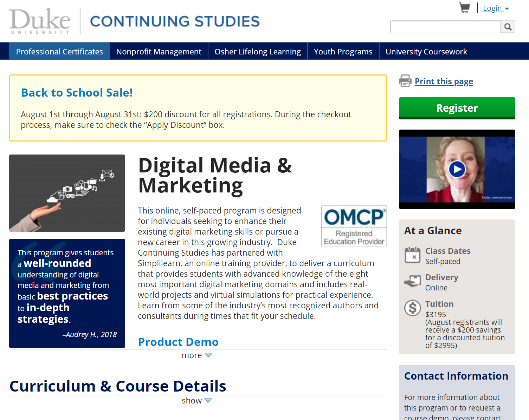This screenshot has height=420, width=529.
Task: Click the At a Glance heading
Action: [433, 231]
